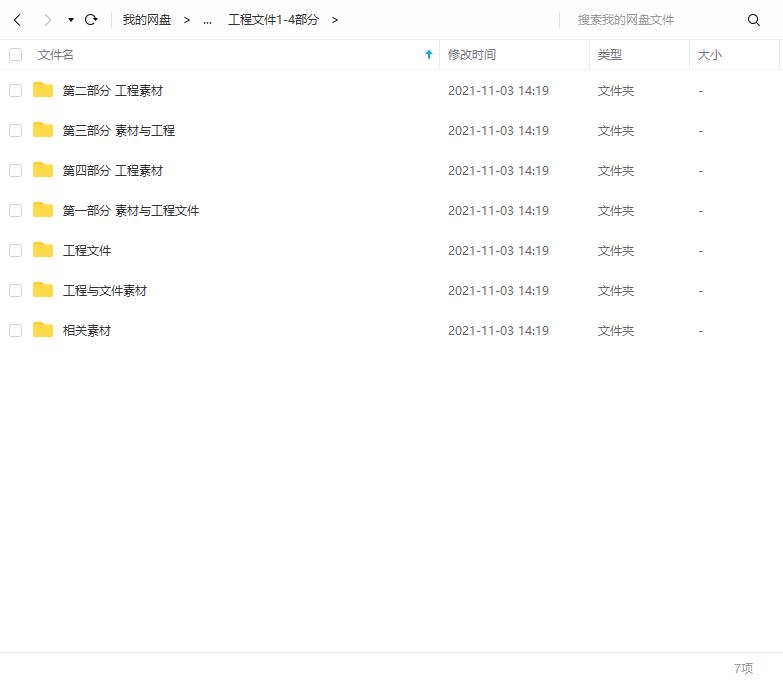The image size is (783, 684).
Task: Click the 工程文件 folder icon
Action: (x=43, y=250)
